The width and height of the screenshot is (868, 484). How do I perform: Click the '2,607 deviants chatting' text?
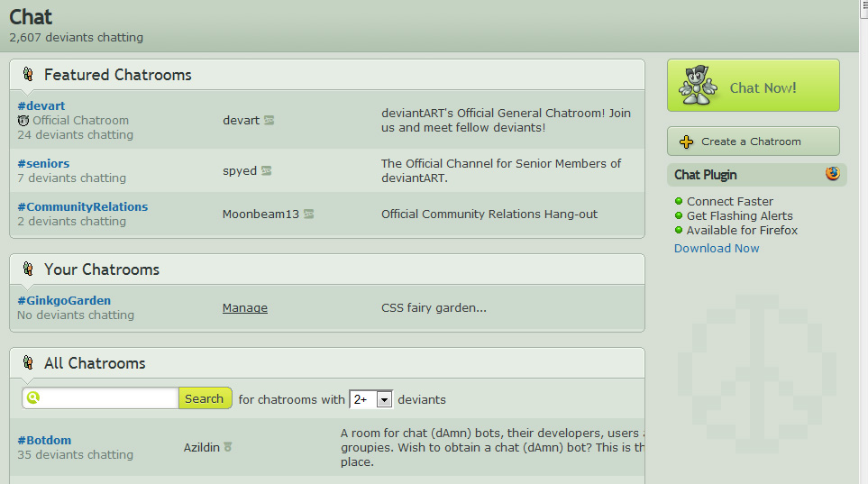click(77, 37)
